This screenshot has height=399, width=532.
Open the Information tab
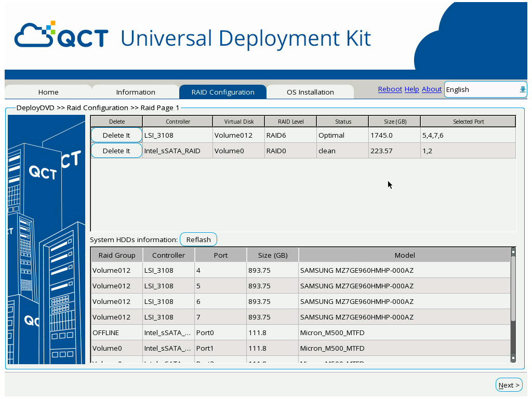click(136, 92)
